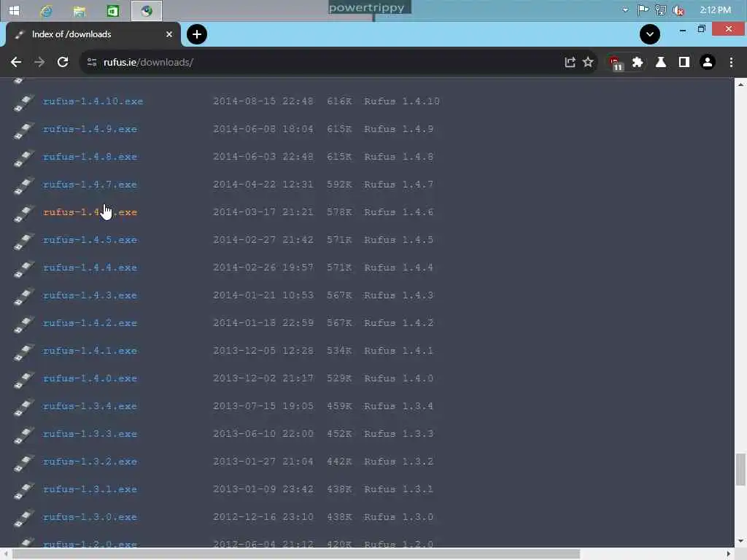
Task: Open the clock showing 2:12 PM
Action: (715, 10)
